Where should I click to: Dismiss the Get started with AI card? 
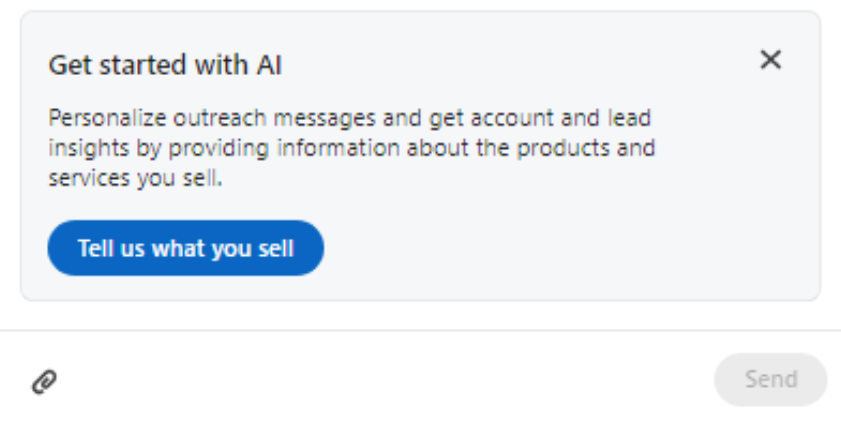[x=771, y=60]
